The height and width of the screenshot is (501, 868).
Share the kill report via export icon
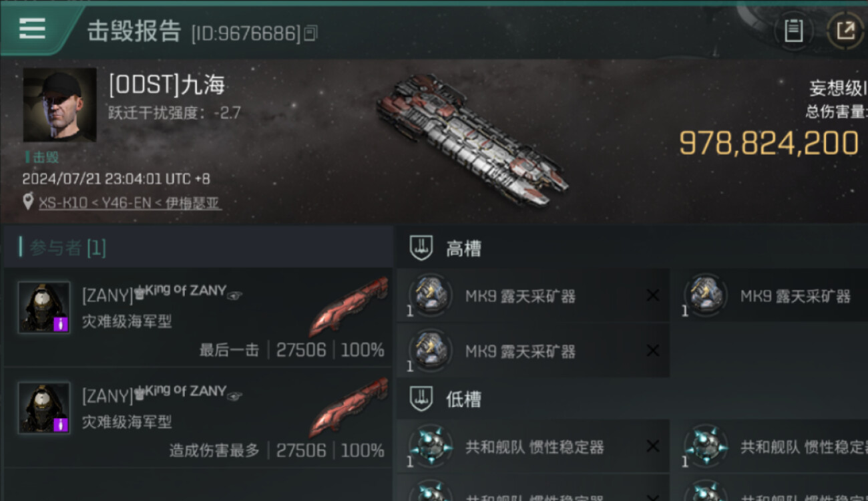[x=845, y=31]
